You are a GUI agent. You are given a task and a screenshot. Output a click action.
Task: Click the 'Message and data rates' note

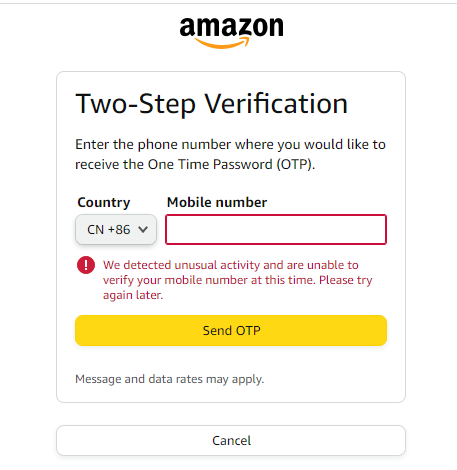click(x=170, y=379)
